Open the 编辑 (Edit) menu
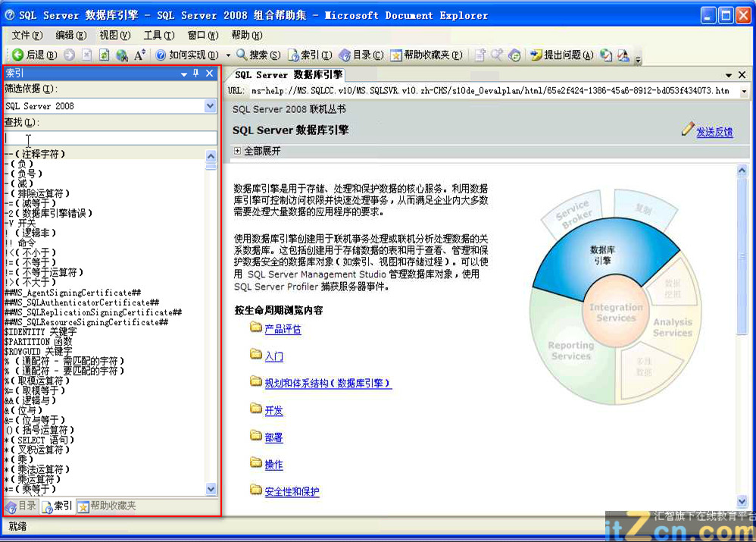Viewport: 756px width, 542px height. [x=71, y=35]
